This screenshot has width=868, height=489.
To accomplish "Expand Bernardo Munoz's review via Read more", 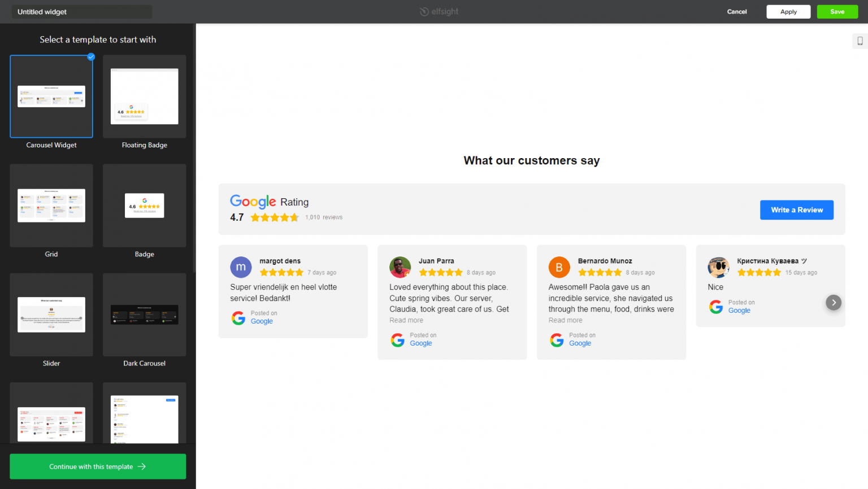I will [x=565, y=320].
